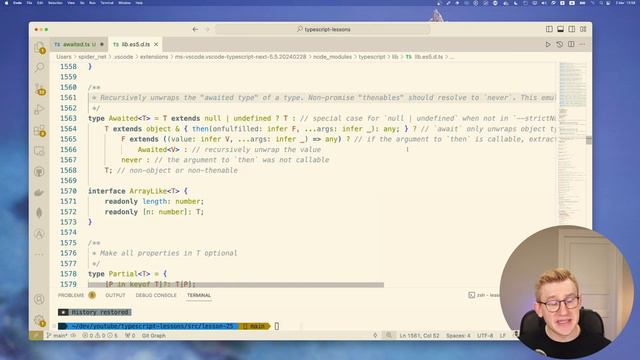This screenshot has height=360, width=640.
Task: Go to line via 'Ln 1561, Col 52'
Action: pyautogui.click(x=419, y=336)
